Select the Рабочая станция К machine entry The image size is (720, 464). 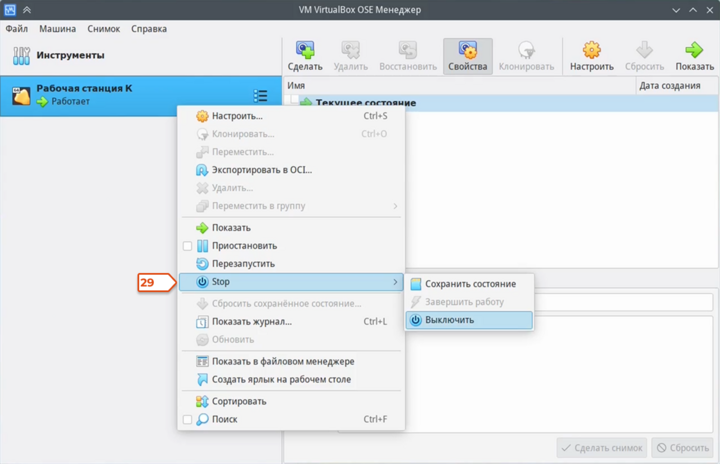141,96
